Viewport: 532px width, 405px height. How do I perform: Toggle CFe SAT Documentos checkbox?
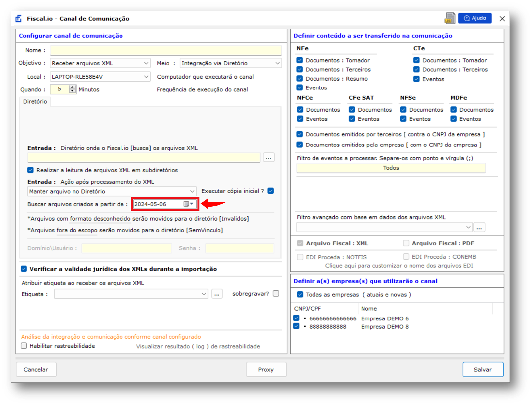[352, 110]
